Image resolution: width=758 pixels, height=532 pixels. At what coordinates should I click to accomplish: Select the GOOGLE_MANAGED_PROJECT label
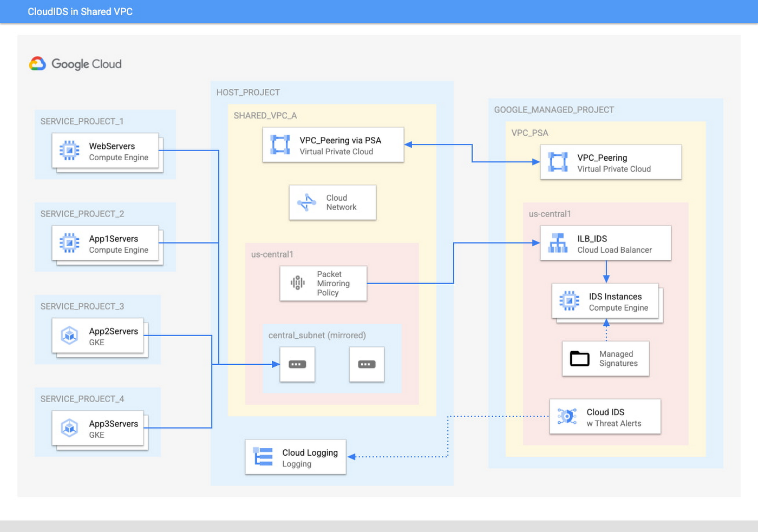pos(554,110)
